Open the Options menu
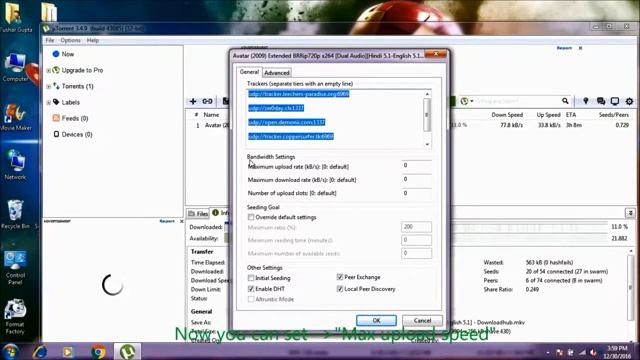This screenshot has width=640, height=360. 70,40
